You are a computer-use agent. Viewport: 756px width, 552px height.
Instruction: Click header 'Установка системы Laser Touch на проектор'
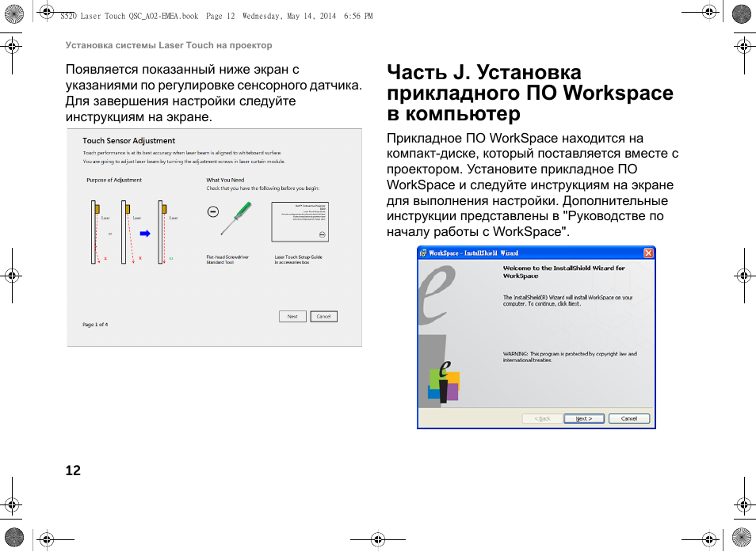[169, 45]
